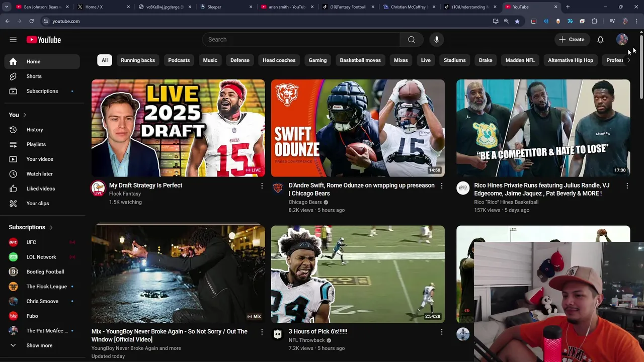This screenshot has height=362, width=644.
Task: Click the Create button
Action: (572, 40)
